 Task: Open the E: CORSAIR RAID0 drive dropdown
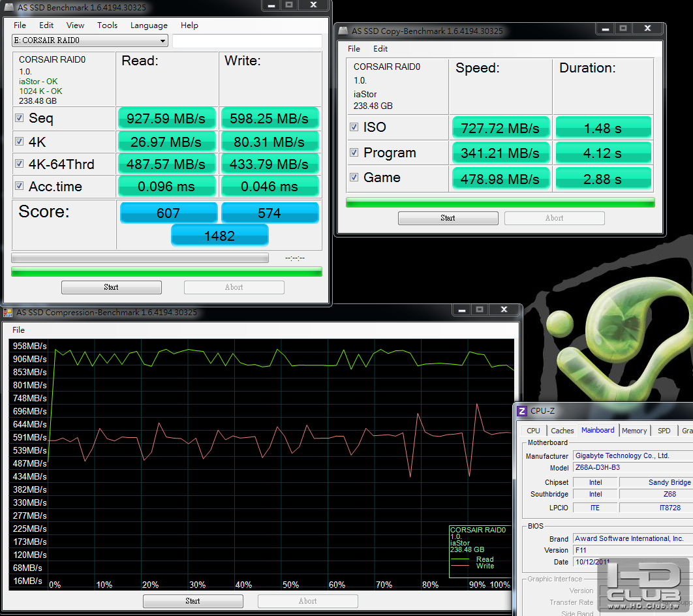coord(89,40)
